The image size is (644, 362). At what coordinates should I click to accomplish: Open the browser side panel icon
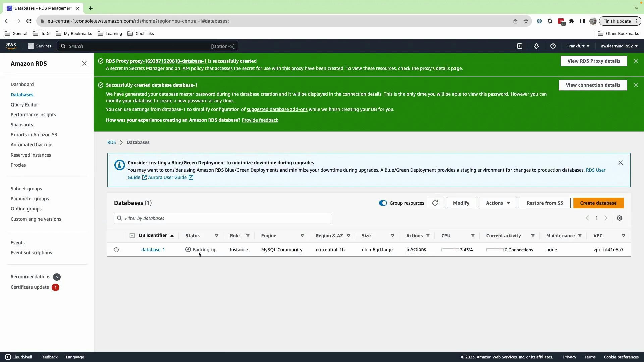point(582,21)
